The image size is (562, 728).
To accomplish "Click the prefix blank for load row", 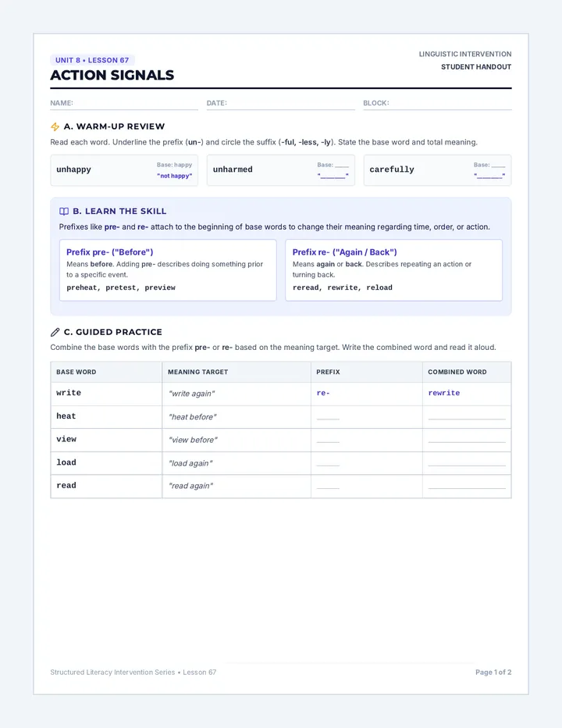I will 328,463.
